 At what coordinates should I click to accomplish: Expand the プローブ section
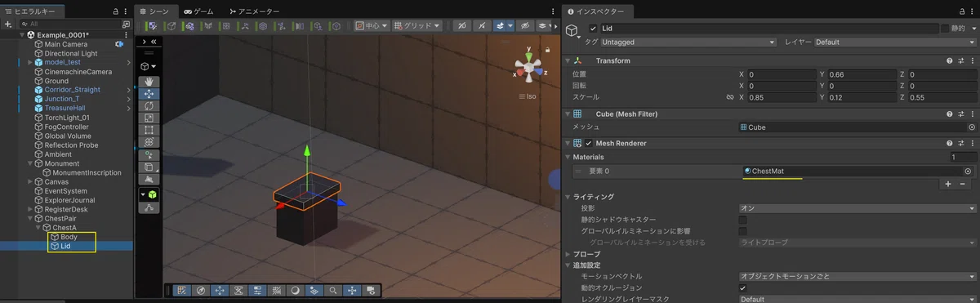coord(568,255)
